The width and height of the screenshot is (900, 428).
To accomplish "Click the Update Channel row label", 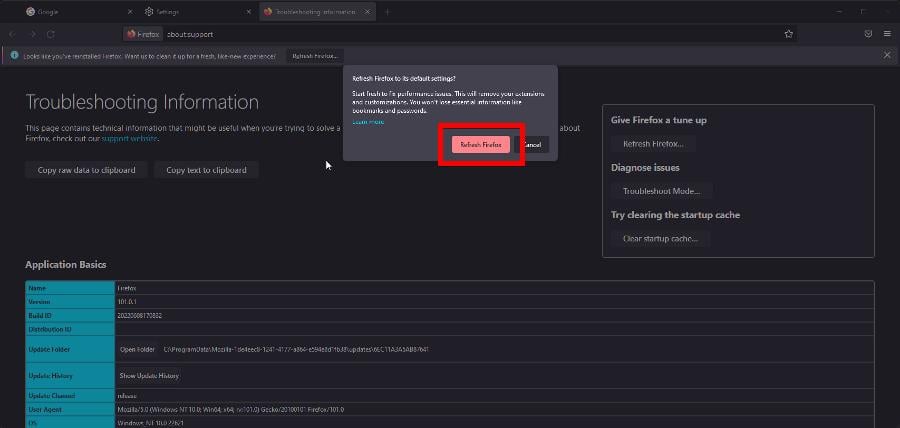I will pyautogui.click(x=52, y=396).
